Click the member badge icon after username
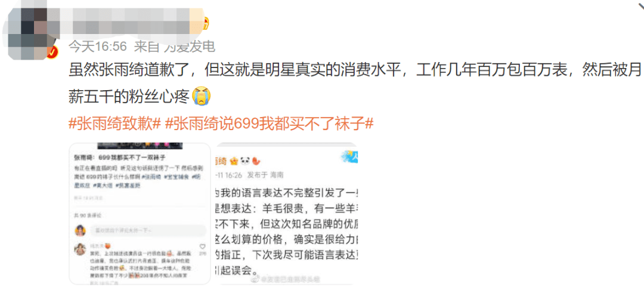 (x=204, y=21)
